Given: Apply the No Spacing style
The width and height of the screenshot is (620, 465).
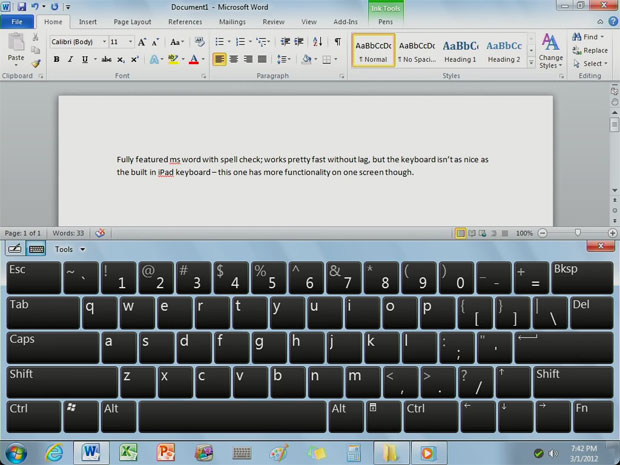Looking at the screenshot, I should (417, 51).
